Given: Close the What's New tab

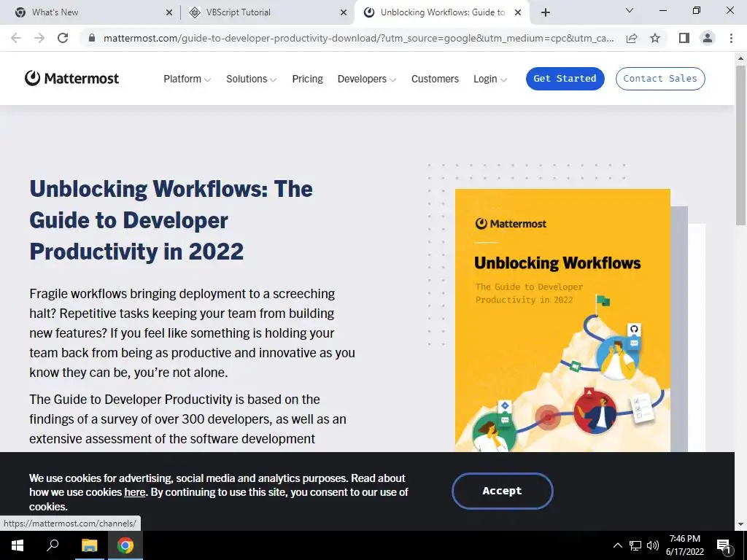Looking at the screenshot, I should [x=169, y=12].
